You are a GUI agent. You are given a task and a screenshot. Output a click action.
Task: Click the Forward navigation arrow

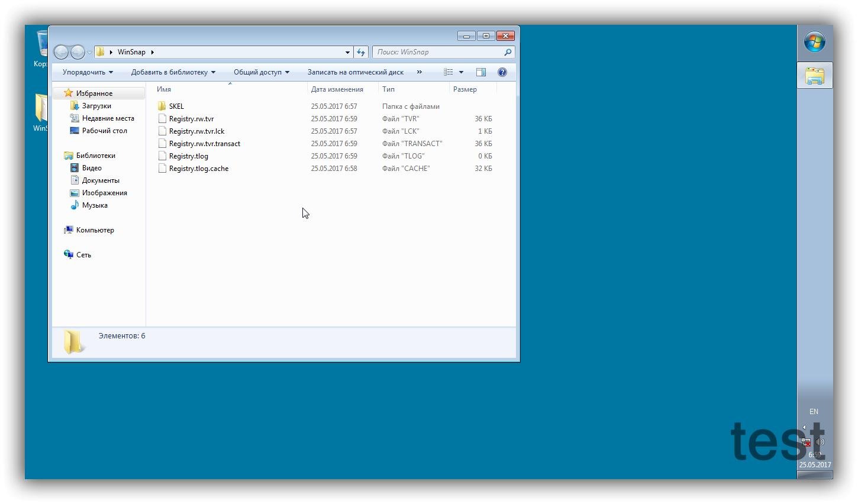(x=77, y=52)
